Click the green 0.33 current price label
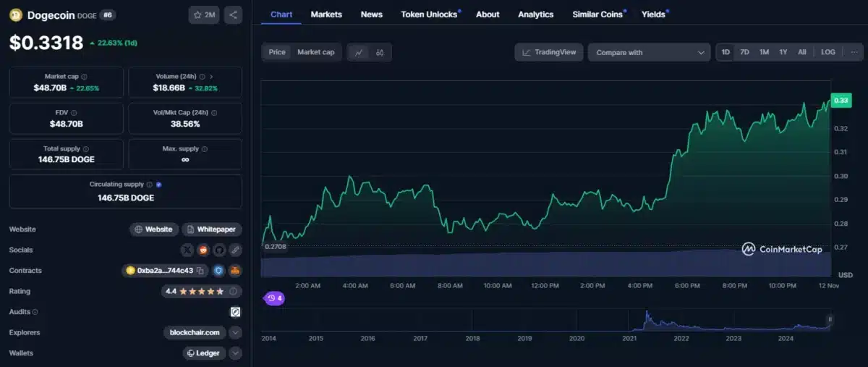868x367 pixels. coord(841,101)
